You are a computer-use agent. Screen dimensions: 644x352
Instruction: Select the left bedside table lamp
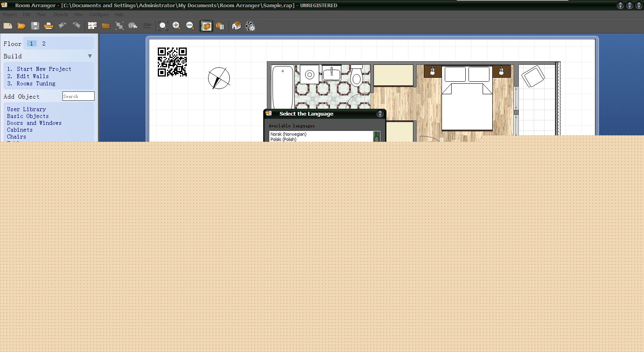click(x=433, y=71)
